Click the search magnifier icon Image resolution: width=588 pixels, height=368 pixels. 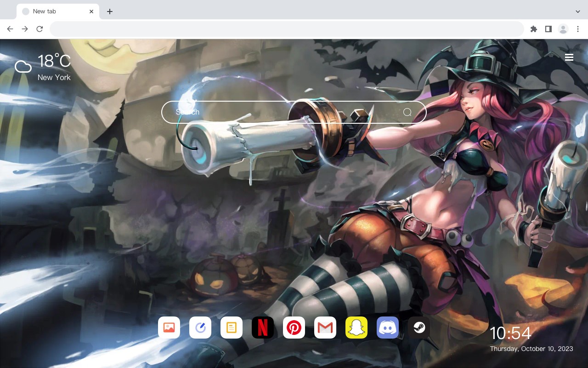[407, 112]
